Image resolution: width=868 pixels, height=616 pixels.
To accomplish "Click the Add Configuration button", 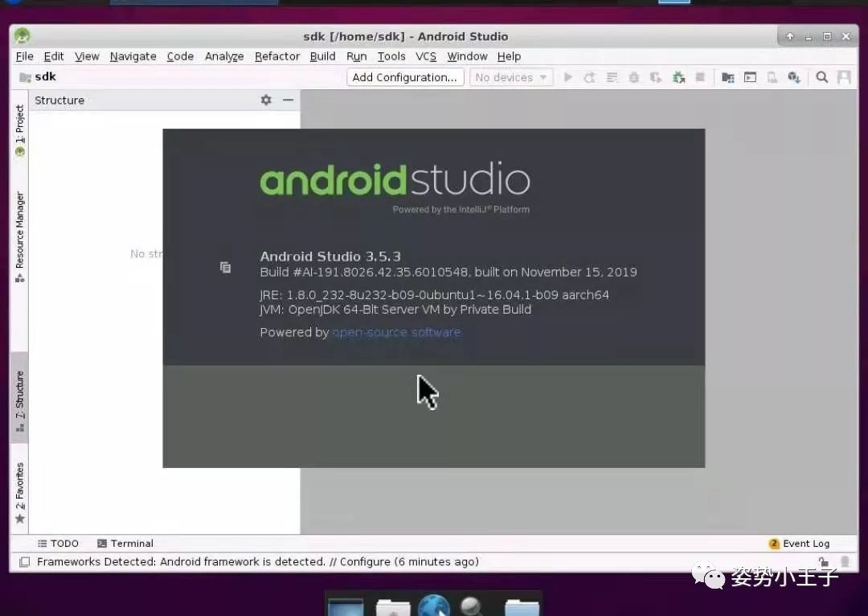I will coord(404,77).
